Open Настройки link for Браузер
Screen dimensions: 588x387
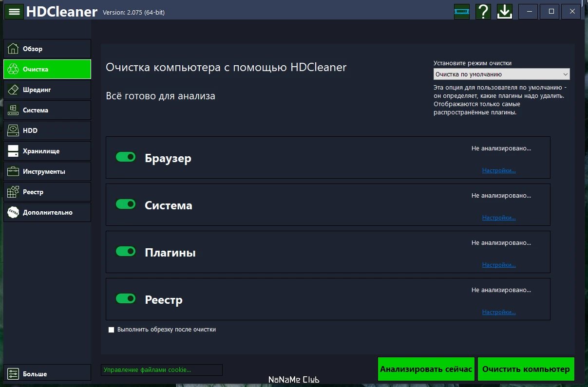(499, 170)
